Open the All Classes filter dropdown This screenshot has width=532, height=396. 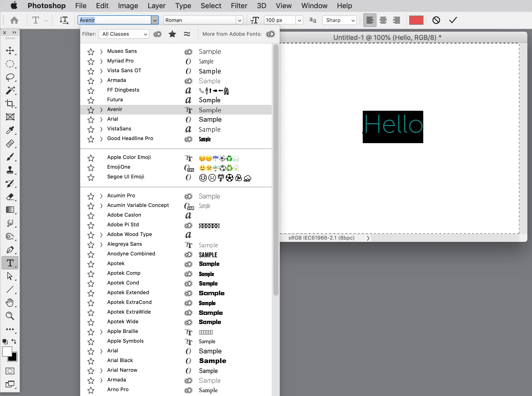click(x=124, y=34)
